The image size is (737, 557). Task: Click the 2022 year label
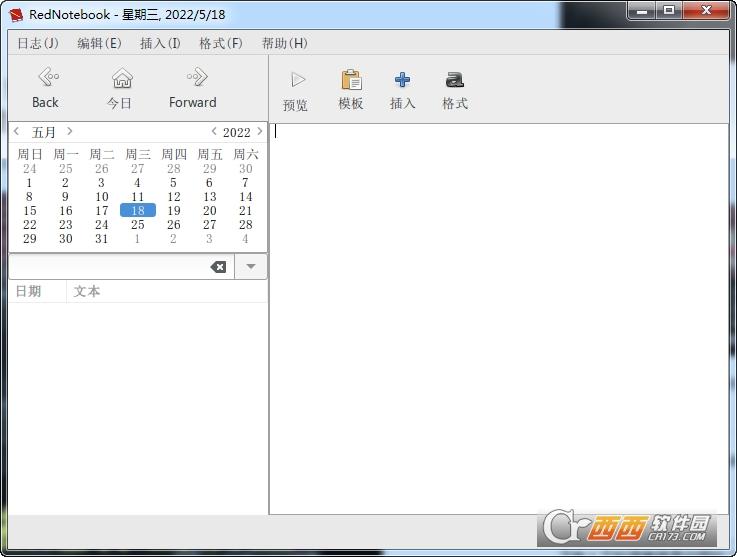[236, 132]
